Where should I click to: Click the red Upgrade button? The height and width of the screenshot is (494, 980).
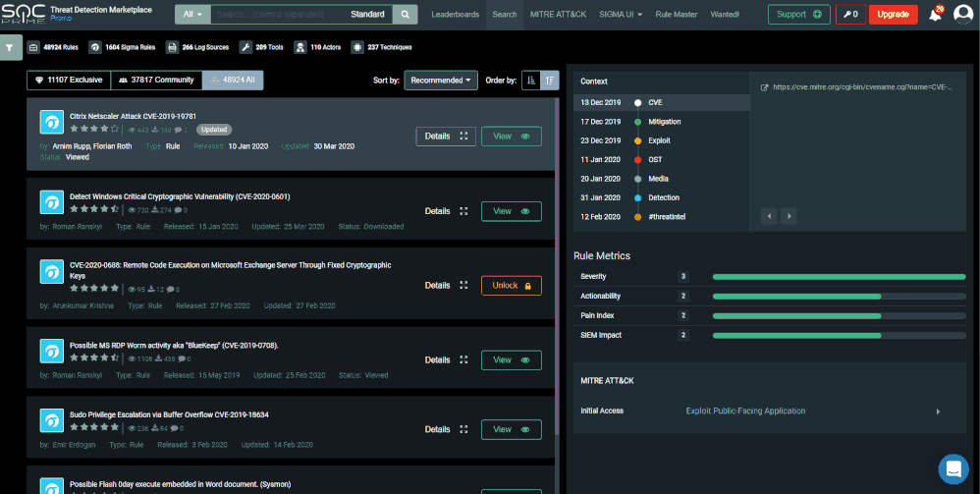click(894, 15)
